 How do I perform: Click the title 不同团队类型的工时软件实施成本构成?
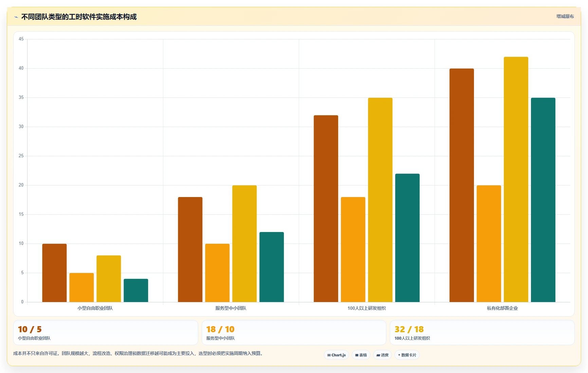(79, 17)
